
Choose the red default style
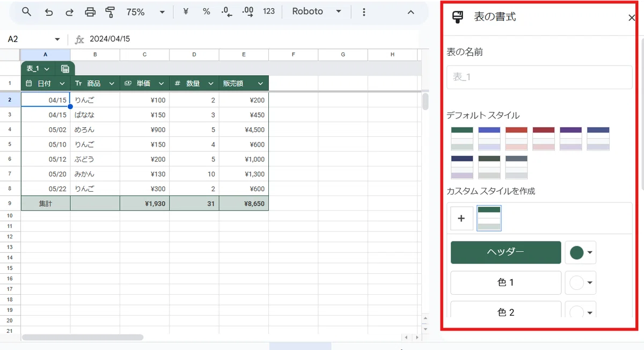516,139
